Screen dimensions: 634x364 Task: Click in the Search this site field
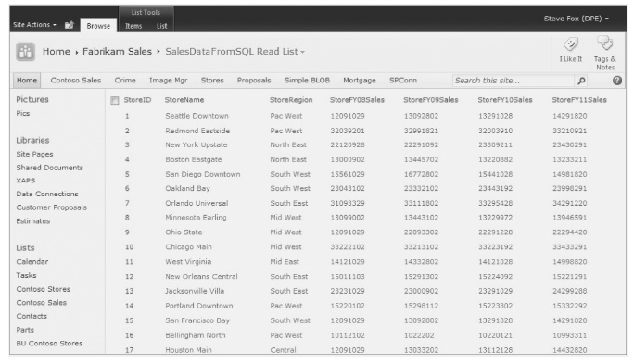[x=513, y=81]
